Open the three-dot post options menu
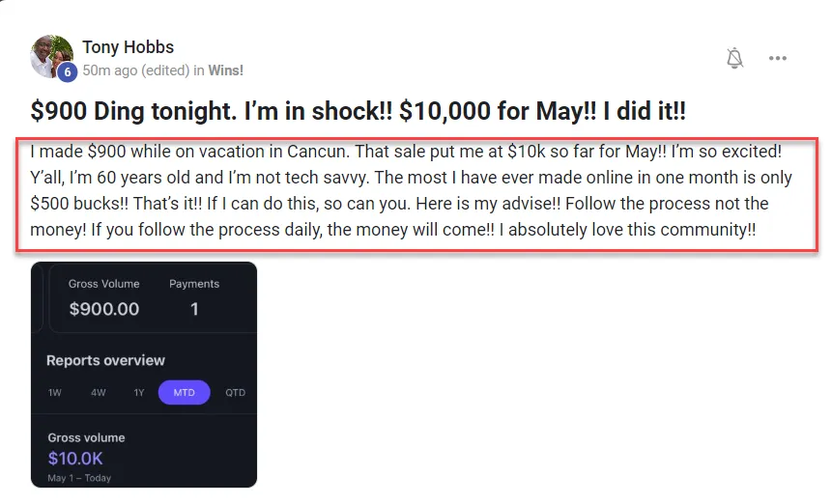Screen dimensions: 832x504 click(778, 58)
